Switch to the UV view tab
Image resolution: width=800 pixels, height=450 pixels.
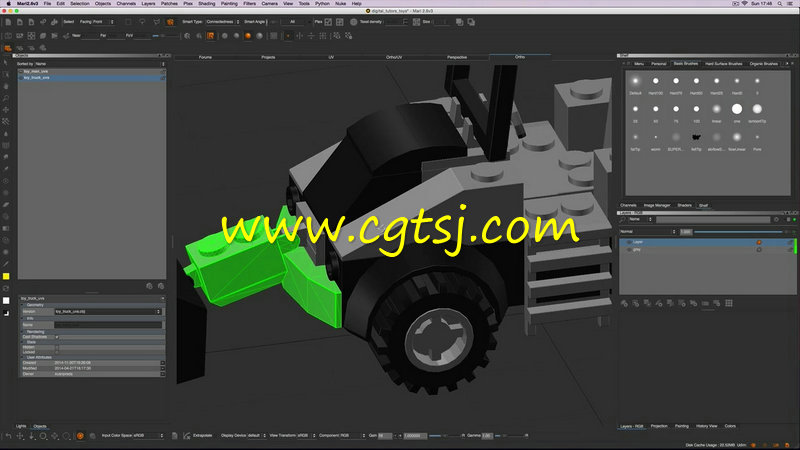click(x=331, y=57)
